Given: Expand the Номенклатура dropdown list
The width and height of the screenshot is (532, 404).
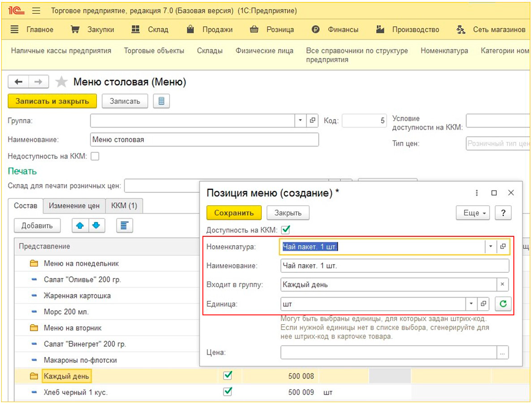Looking at the screenshot, I should (x=489, y=247).
